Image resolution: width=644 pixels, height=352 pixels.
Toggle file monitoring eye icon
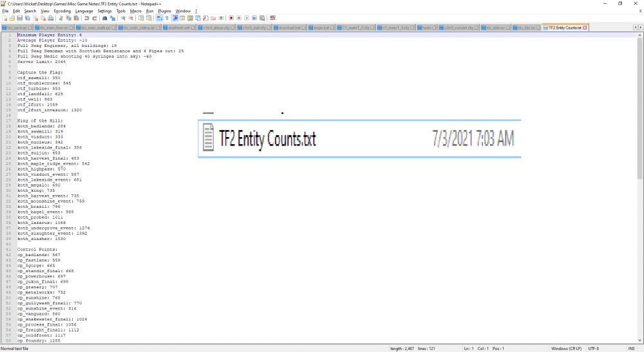pos(221,18)
